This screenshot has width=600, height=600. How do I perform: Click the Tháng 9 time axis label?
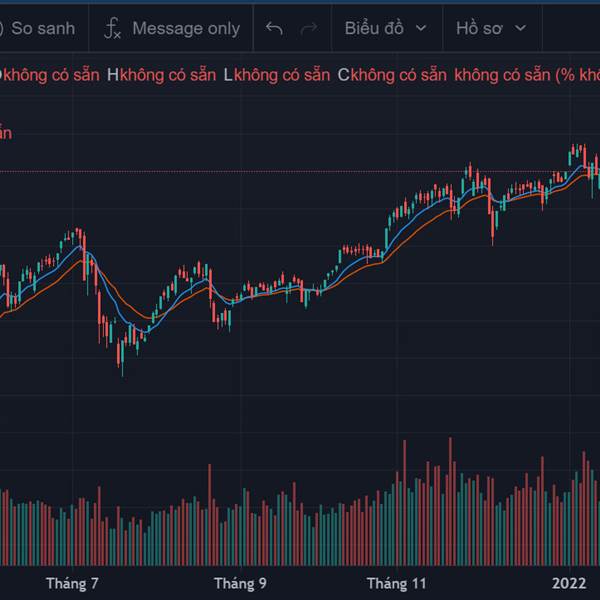pyautogui.click(x=240, y=584)
